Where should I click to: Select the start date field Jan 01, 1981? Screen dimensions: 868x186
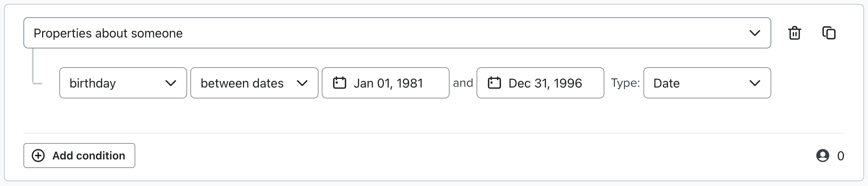pos(388,83)
